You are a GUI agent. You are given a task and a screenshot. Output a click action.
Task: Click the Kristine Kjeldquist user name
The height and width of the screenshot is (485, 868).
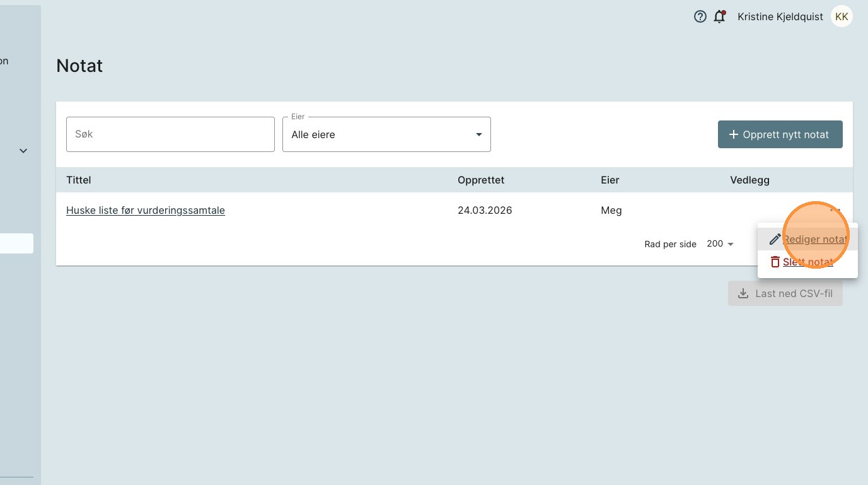(780, 17)
